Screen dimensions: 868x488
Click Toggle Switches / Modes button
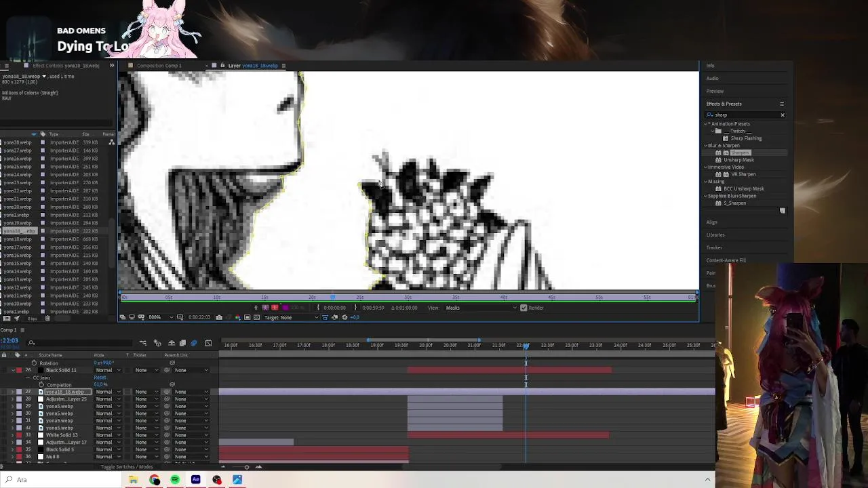127,467
